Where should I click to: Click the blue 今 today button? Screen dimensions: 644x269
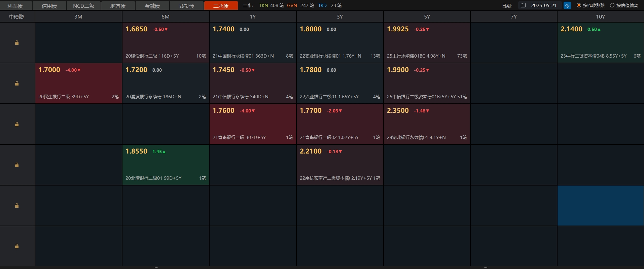pyautogui.click(x=567, y=5)
